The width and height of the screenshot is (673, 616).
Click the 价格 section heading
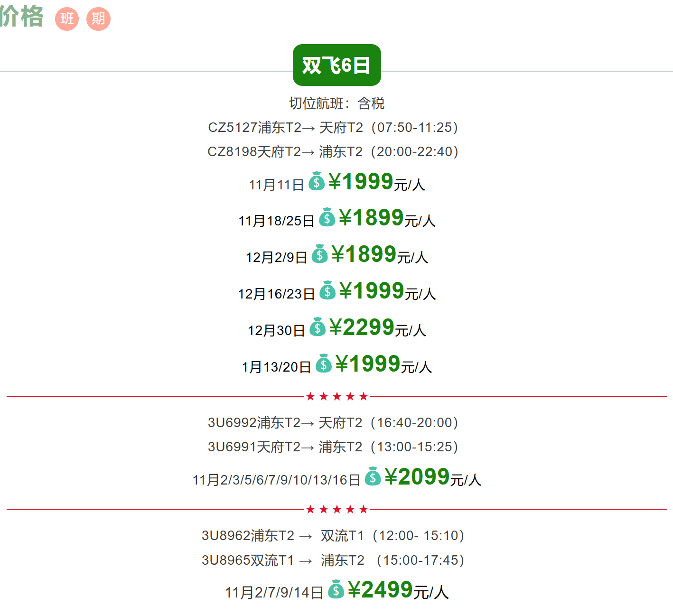coord(22,17)
